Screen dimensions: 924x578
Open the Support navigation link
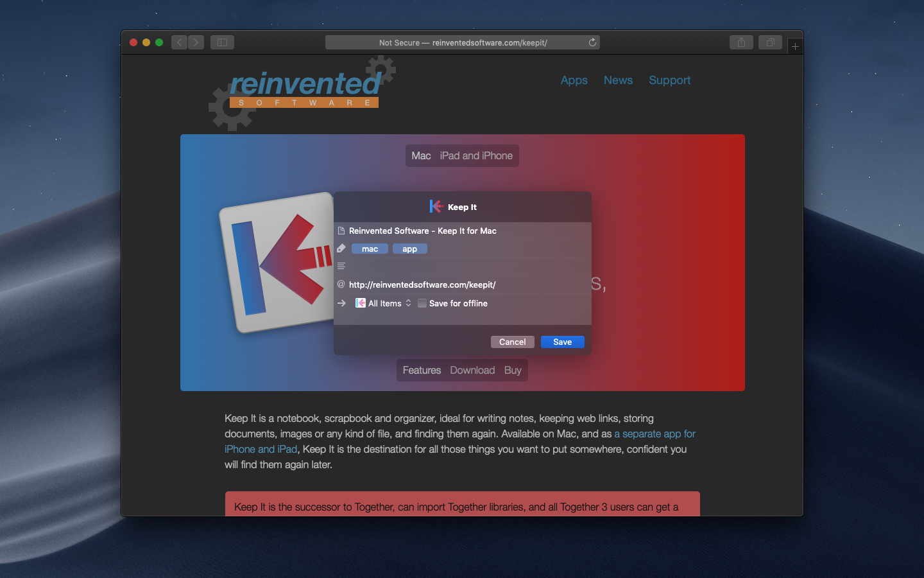tap(669, 80)
